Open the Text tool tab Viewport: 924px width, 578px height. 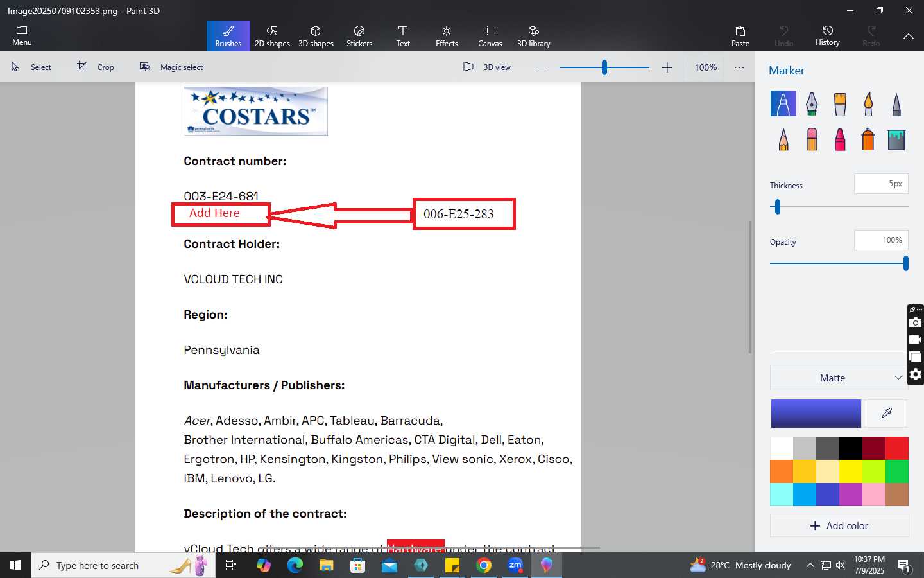403,36
